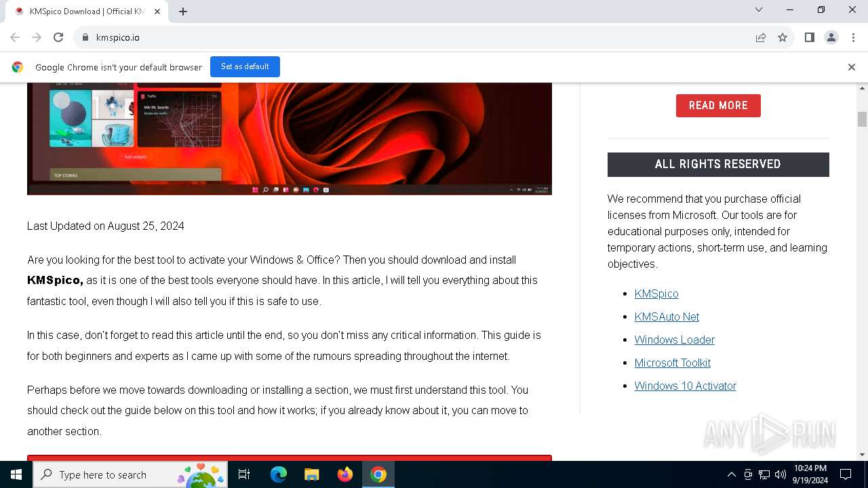This screenshot has width=868, height=488.
Task: Dismiss the default browser infobar
Action: click(x=852, y=67)
